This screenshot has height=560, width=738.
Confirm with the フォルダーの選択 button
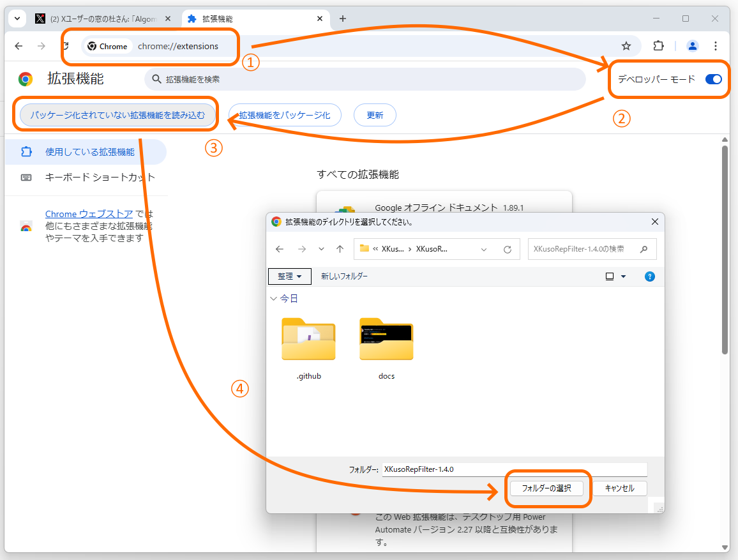click(547, 488)
